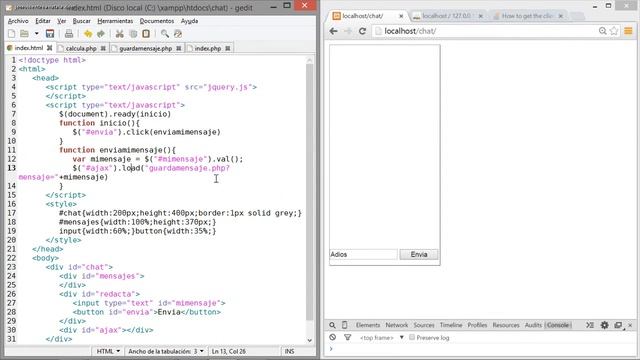The image size is (640, 360).
Task: Open the Chrome hamburger menu
Action: point(628,31)
